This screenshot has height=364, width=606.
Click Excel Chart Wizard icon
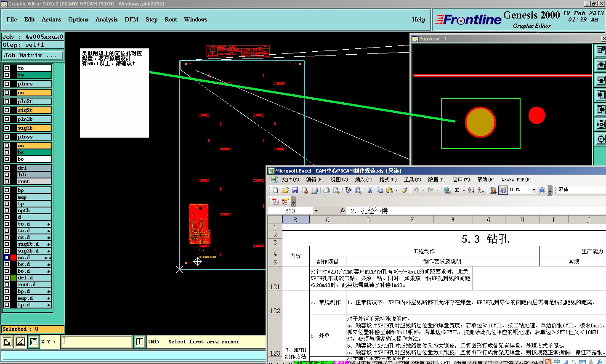tap(493, 190)
